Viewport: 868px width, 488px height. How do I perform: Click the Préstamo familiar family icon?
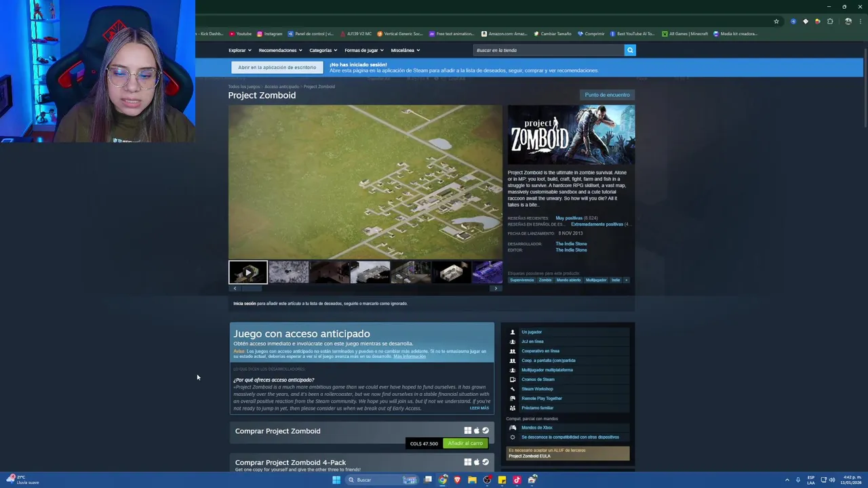pos(513,408)
